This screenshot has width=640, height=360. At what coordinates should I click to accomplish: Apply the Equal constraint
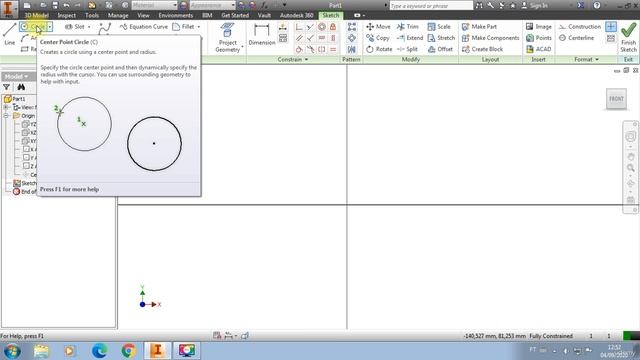click(333, 49)
